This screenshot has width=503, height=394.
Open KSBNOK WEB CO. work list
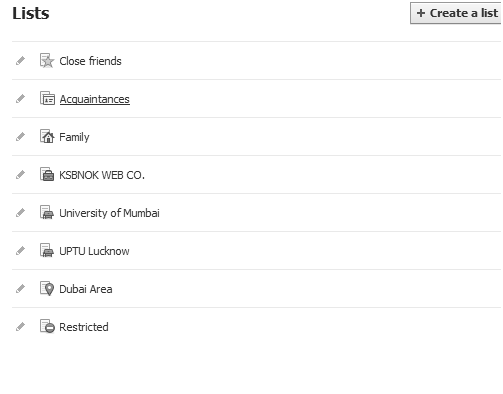click(102, 175)
